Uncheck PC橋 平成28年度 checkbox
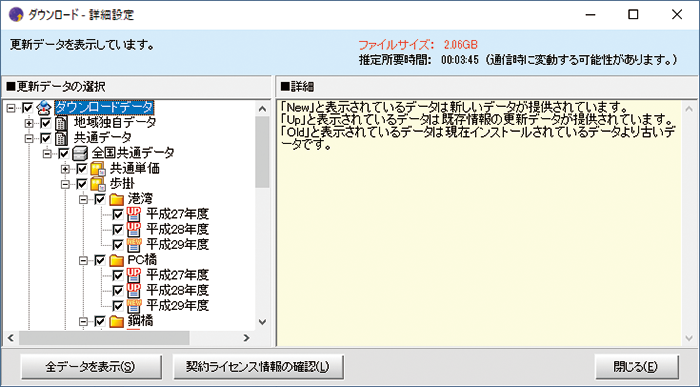The image size is (700, 387). [118, 291]
